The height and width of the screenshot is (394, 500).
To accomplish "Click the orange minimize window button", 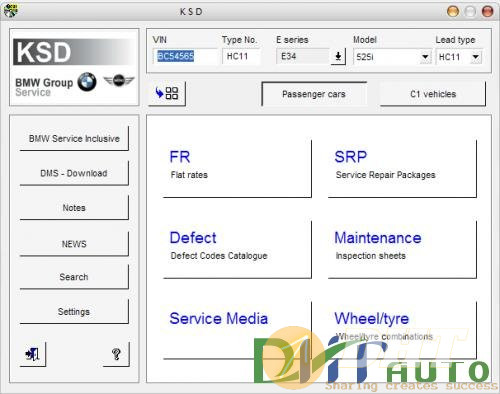I will [x=453, y=11].
